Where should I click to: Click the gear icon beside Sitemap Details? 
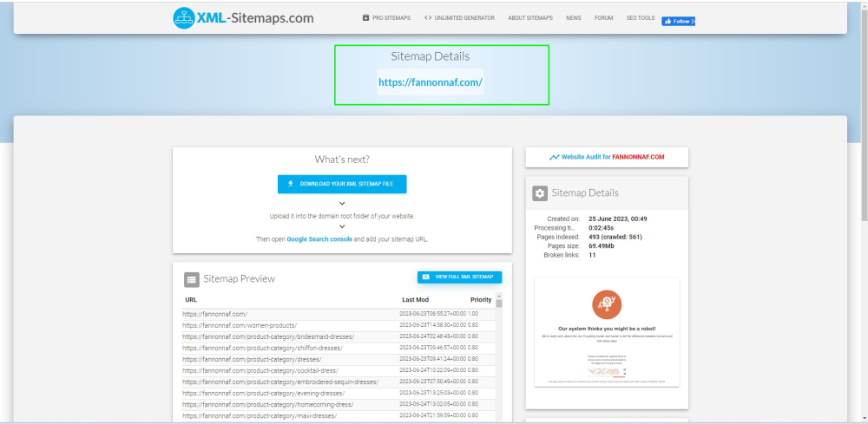tap(540, 193)
